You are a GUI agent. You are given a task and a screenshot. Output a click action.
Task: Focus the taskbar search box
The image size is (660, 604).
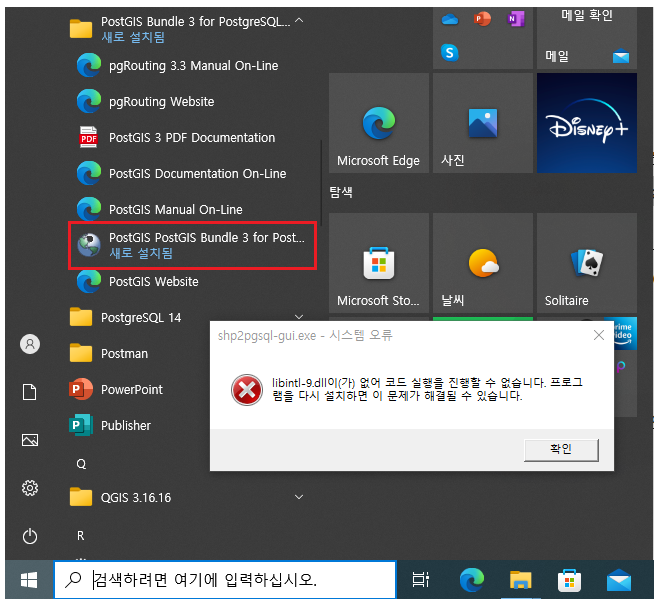tap(225, 580)
